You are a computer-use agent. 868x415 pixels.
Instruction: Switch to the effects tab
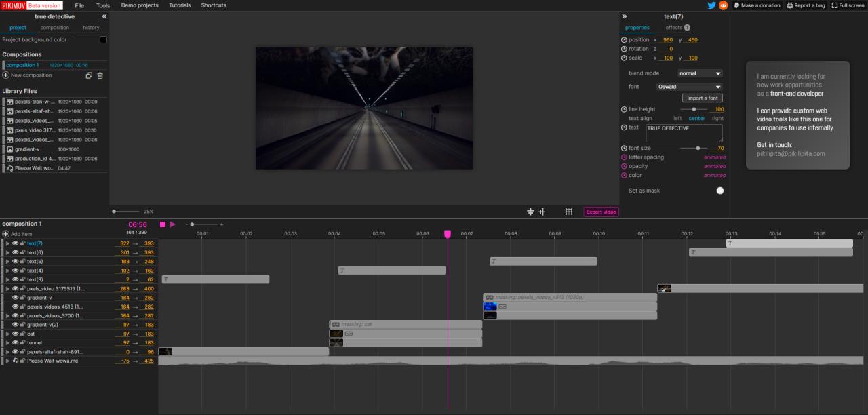(677, 28)
